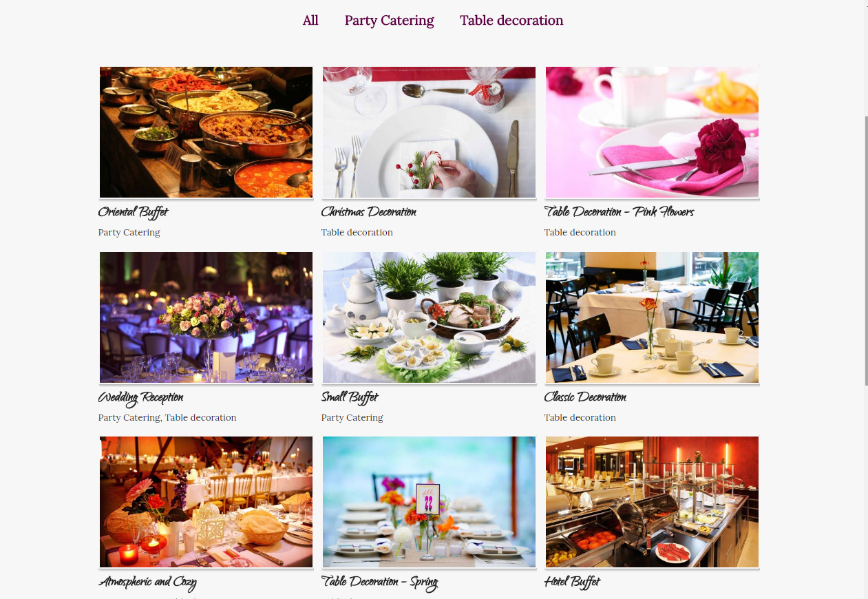Filter by Party Catering tab
Image resolution: width=868 pixels, height=599 pixels.
pyautogui.click(x=389, y=21)
